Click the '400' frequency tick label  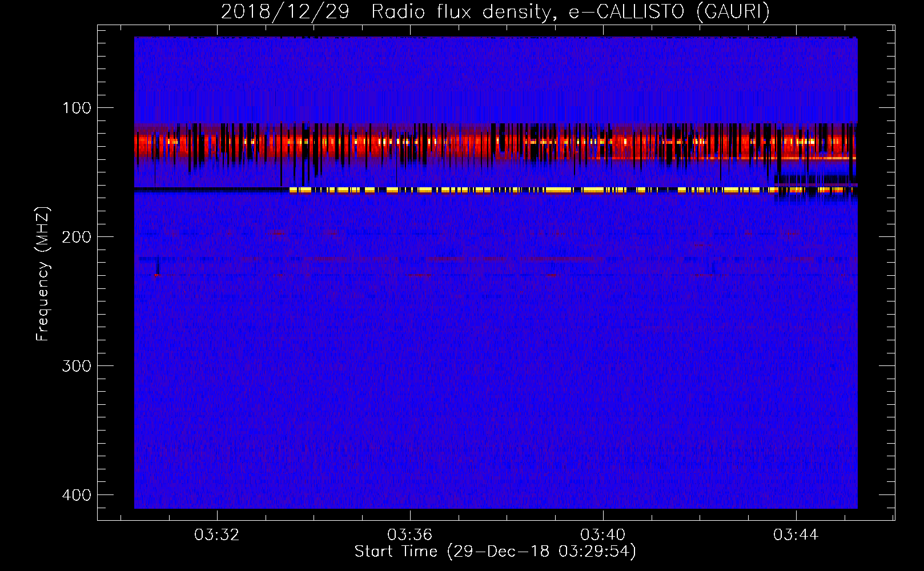click(x=77, y=495)
